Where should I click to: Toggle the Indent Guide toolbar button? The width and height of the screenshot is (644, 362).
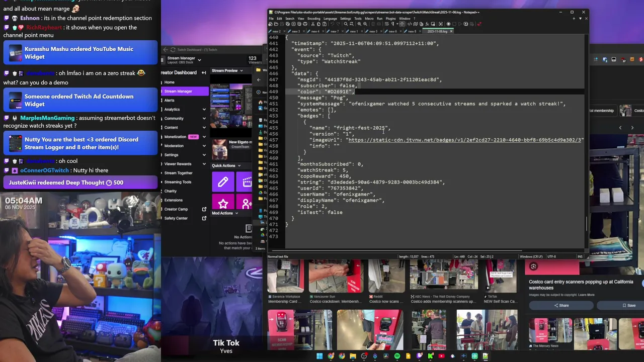point(403,24)
